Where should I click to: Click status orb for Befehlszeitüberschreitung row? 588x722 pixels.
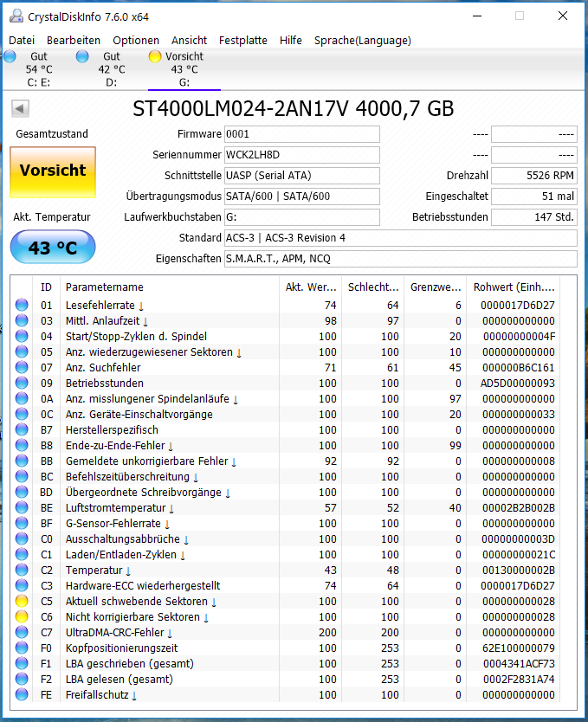pos(22,477)
